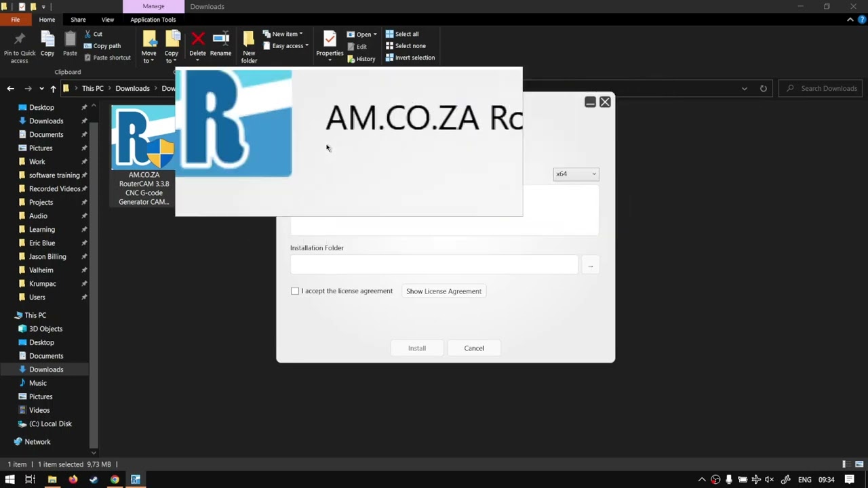The image size is (868, 488).
Task: Click the Paste icon in ribbon
Action: point(70,39)
